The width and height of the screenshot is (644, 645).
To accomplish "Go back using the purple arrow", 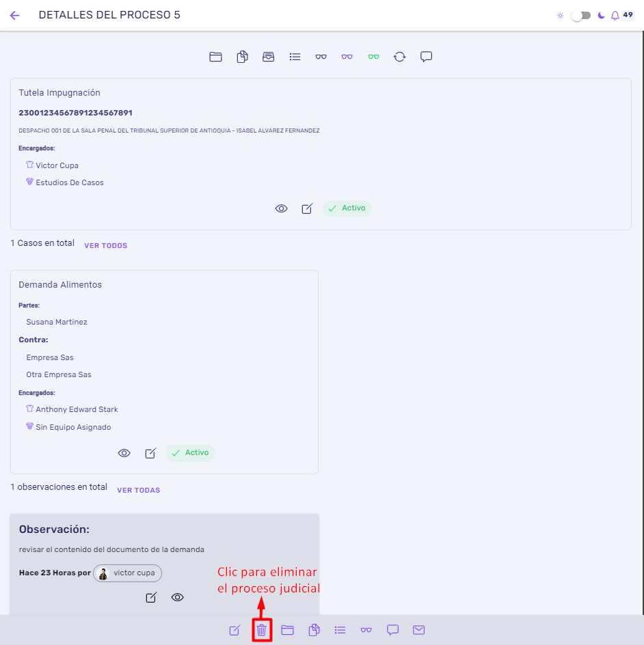I will (15, 16).
